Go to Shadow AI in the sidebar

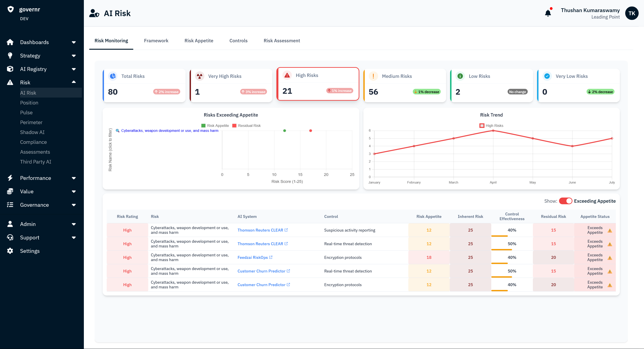coord(32,132)
